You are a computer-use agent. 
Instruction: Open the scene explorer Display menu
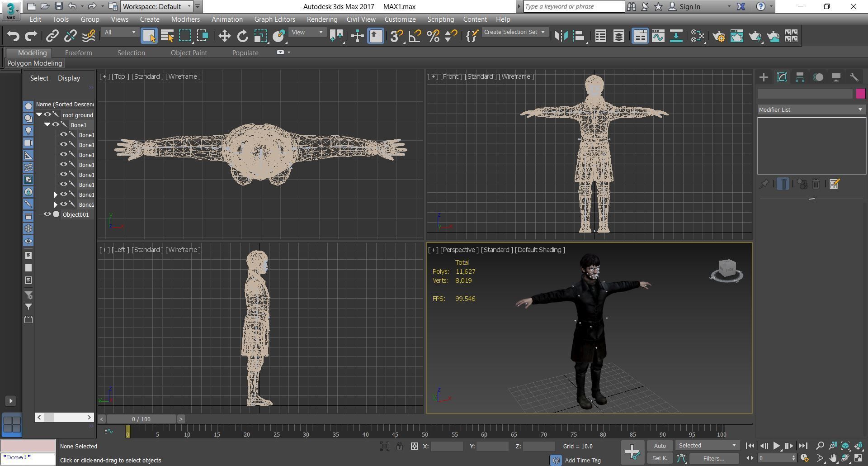(69, 78)
